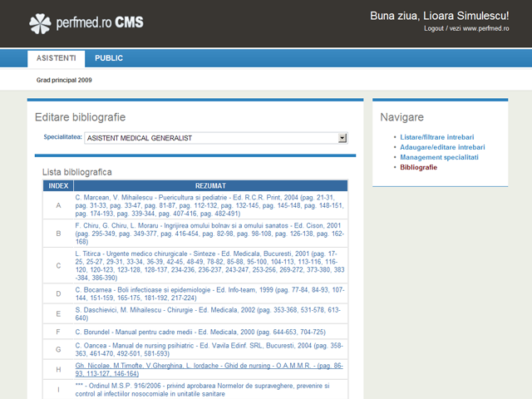Switch to the ASISTENTI tab
The width and height of the screenshot is (532, 399).
coord(56,58)
